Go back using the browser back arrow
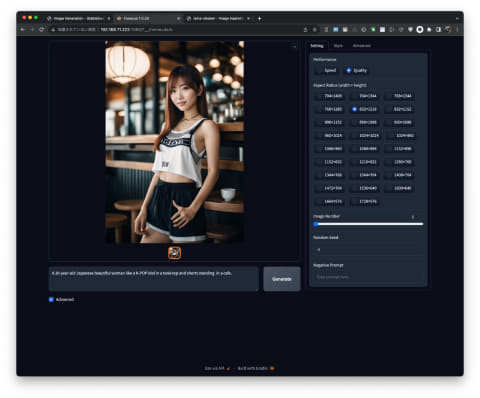The height and width of the screenshot is (398, 480). point(23,30)
